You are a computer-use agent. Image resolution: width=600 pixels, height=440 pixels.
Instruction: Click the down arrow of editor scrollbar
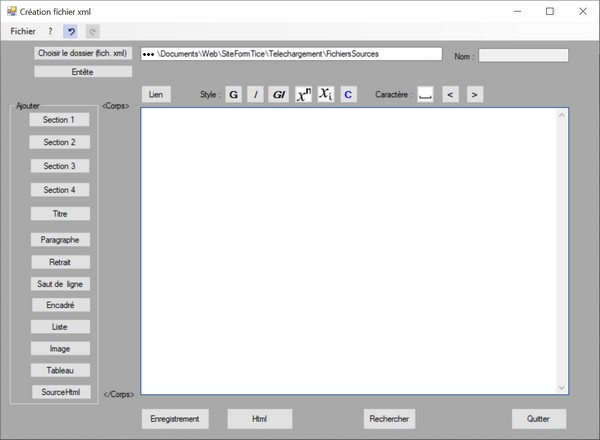[x=563, y=388]
